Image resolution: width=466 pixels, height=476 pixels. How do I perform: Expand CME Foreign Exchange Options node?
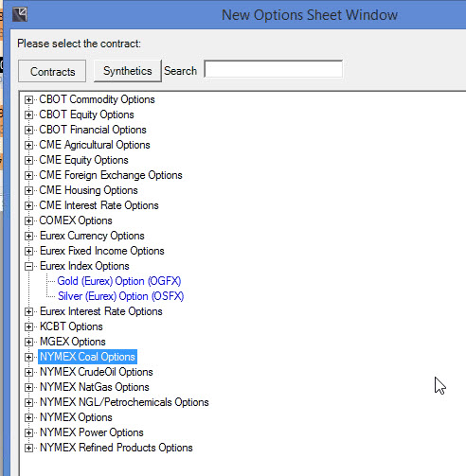click(28, 175)
